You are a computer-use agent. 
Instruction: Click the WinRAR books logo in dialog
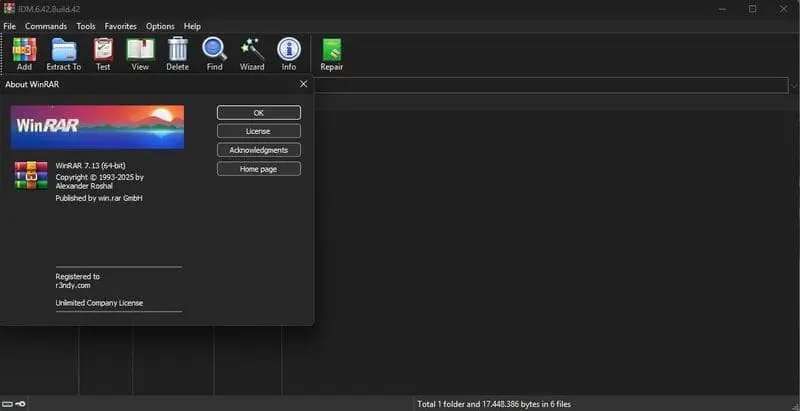[x=31, y=175]
